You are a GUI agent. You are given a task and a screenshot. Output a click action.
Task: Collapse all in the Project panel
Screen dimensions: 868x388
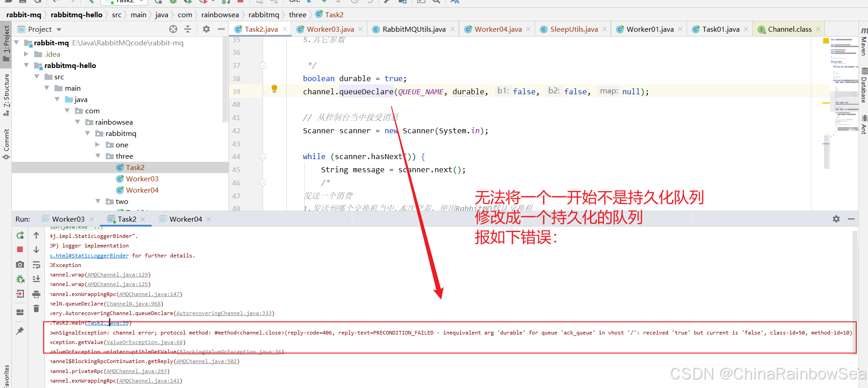pyautogui.click(x=188, y=29)
